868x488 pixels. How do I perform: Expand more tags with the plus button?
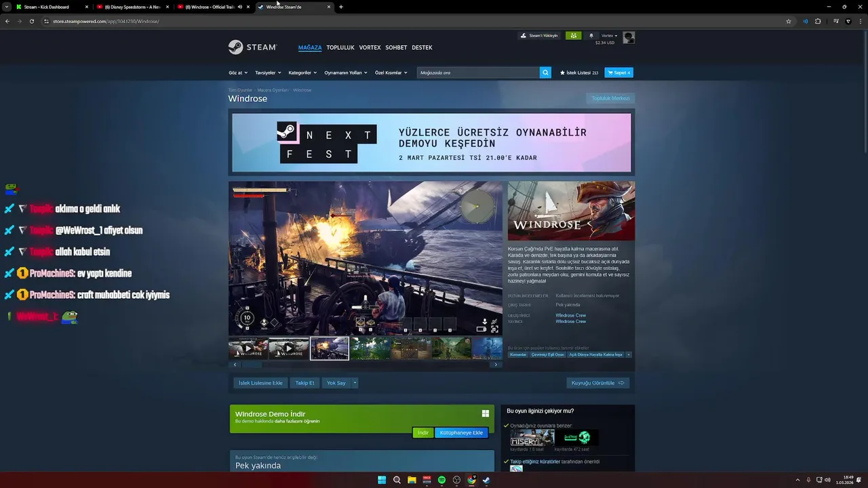tap(629, 354)
